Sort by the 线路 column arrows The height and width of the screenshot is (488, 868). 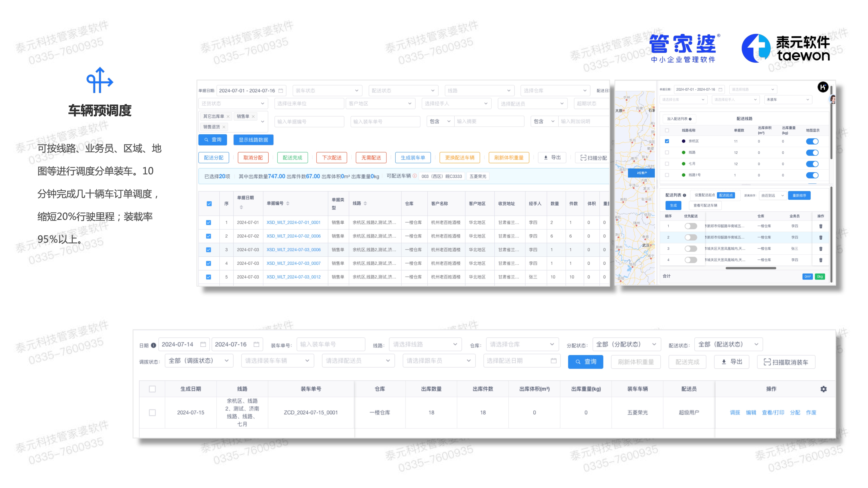pos(365,203)
